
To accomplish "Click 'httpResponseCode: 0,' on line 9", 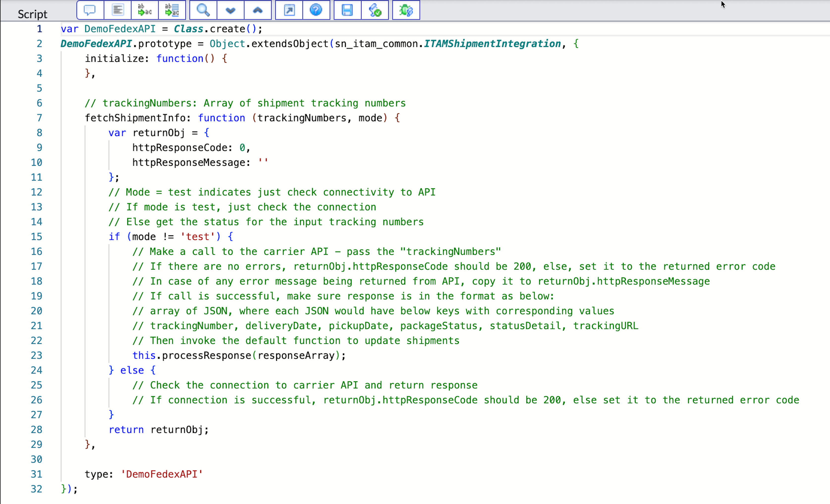I will click(191, 148).
